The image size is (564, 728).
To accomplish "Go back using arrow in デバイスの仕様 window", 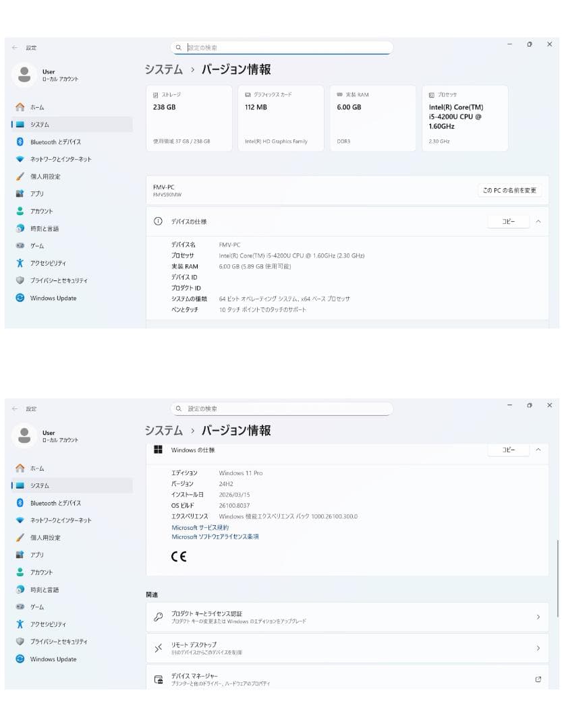I will pos(15,47).
